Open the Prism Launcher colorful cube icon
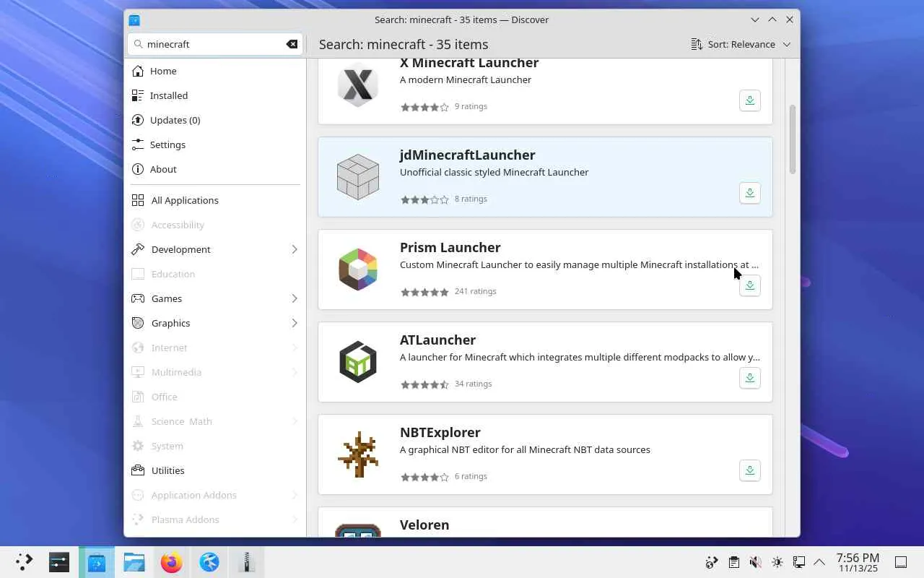This screenshot has height=578, width=924. [x=358, y=269]
